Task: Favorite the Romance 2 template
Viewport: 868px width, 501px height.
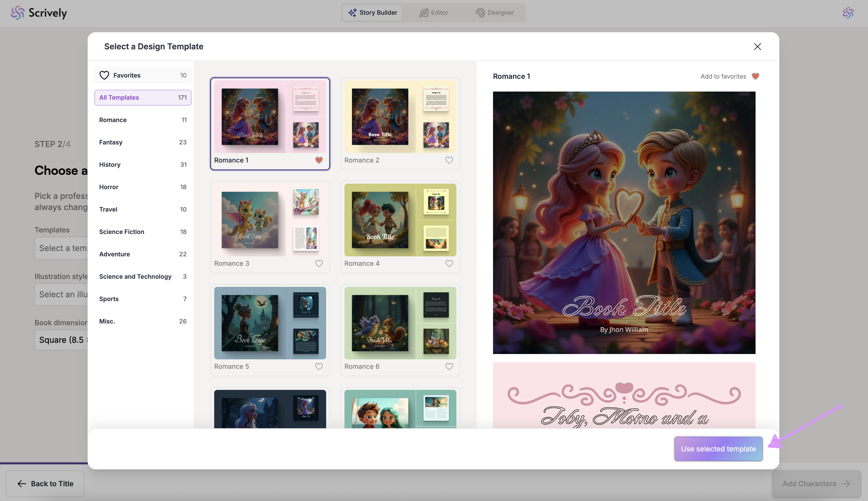Action: pyautogui.click(x=449, y=160)
